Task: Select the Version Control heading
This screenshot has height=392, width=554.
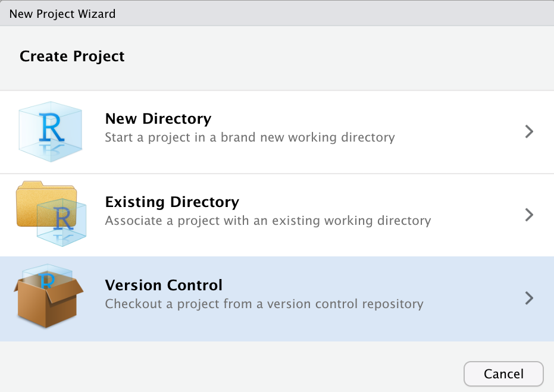Action: click(164, 286)
